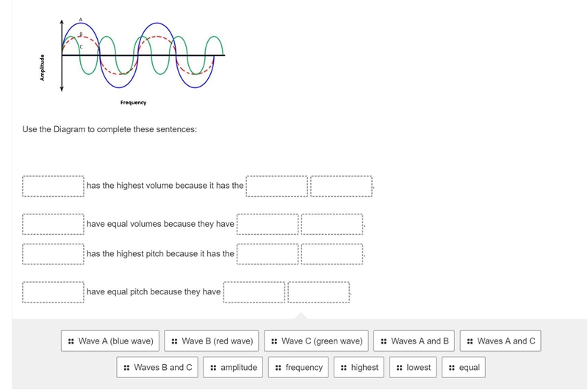Select the Waves A and B answer chip
This screenshot has height=392, width=588.
point(414,341)
